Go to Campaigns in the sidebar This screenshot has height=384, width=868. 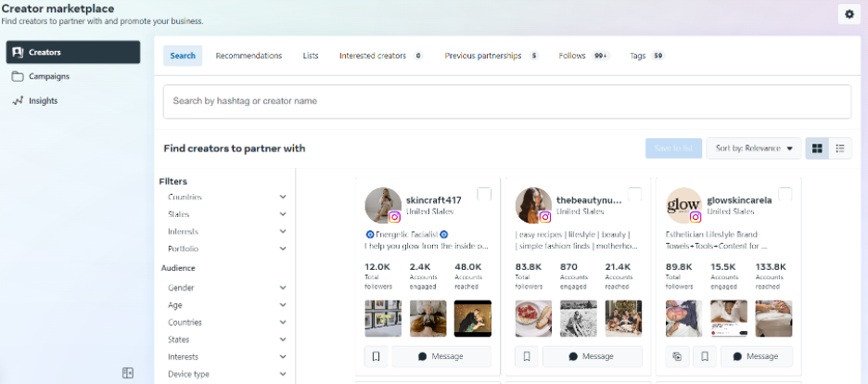tap(48, 76)
